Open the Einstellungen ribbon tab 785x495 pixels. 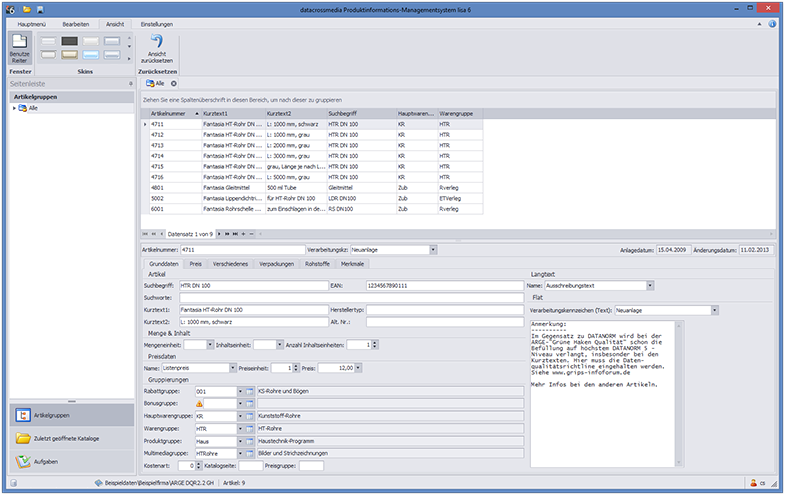tap(157, 24)
